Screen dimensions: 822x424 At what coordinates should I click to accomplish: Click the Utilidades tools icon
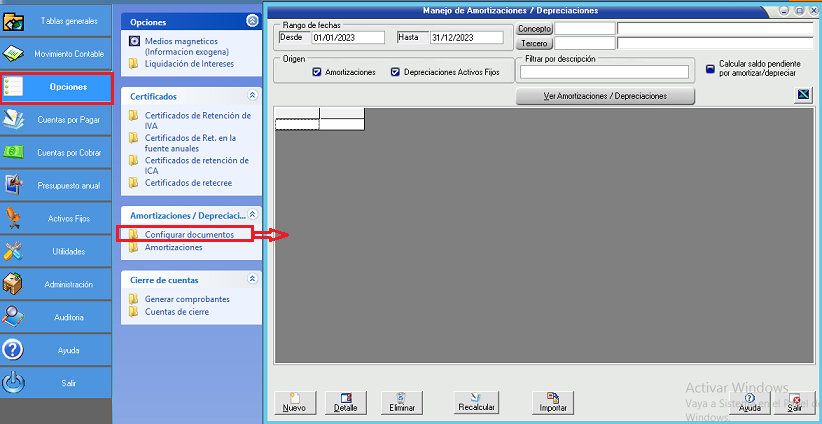coord(14,251)
